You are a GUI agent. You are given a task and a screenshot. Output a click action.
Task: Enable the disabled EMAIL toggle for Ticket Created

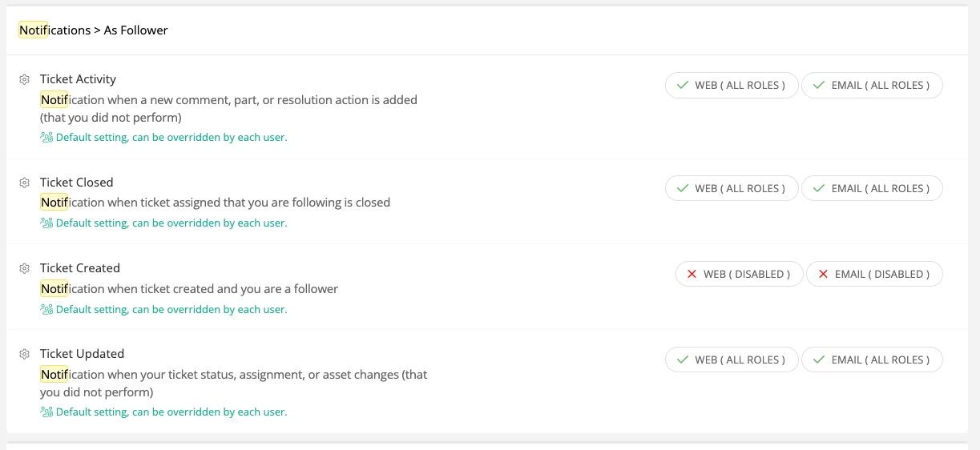(873, 275)
